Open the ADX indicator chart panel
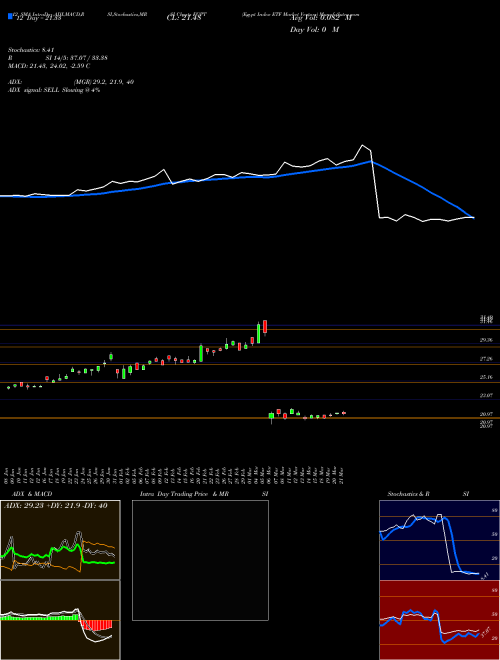500x660 pixels. point(60,540)
